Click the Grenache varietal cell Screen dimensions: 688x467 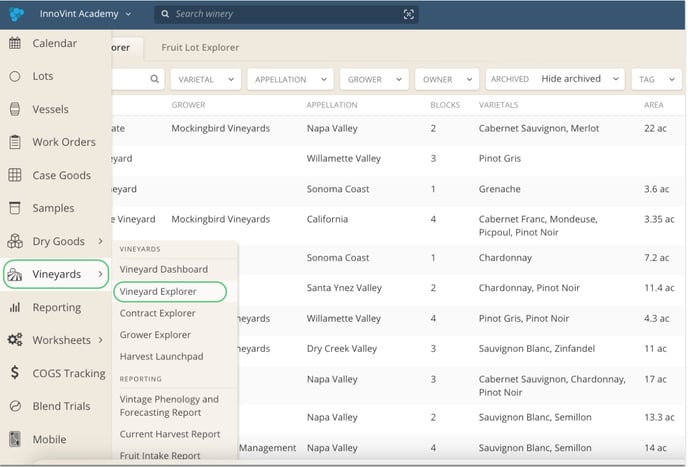click(x=500, y=189)
